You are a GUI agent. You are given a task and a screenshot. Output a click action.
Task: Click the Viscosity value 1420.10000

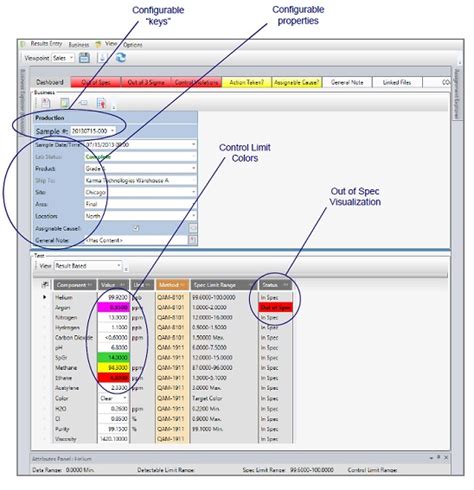click(x=113, y=439)
